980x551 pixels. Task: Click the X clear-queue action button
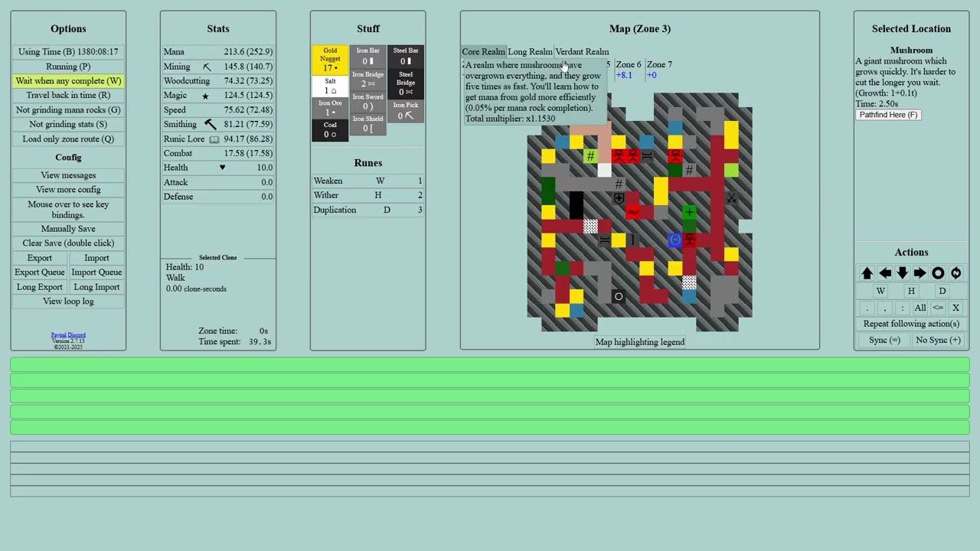[955, 308]
